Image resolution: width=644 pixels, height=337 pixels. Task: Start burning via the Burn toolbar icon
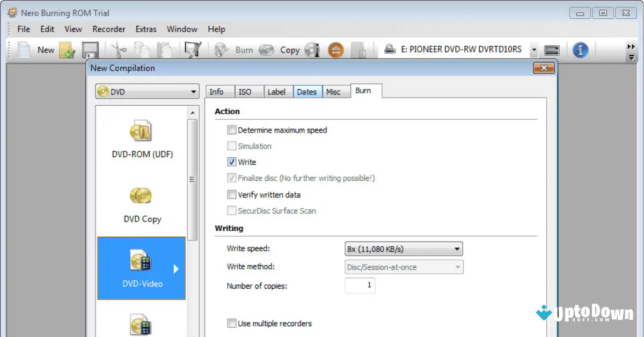tap(220, 49)
